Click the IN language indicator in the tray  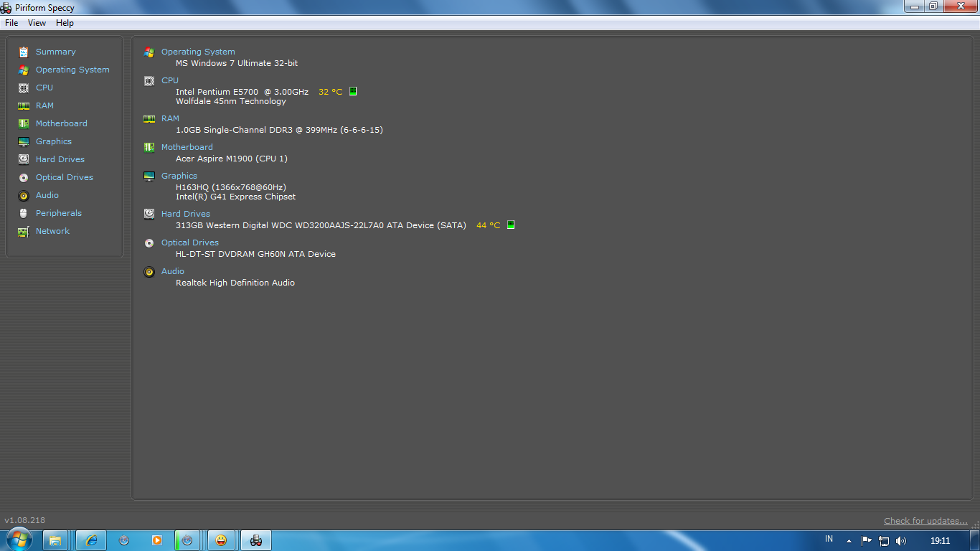pos(829,539)
